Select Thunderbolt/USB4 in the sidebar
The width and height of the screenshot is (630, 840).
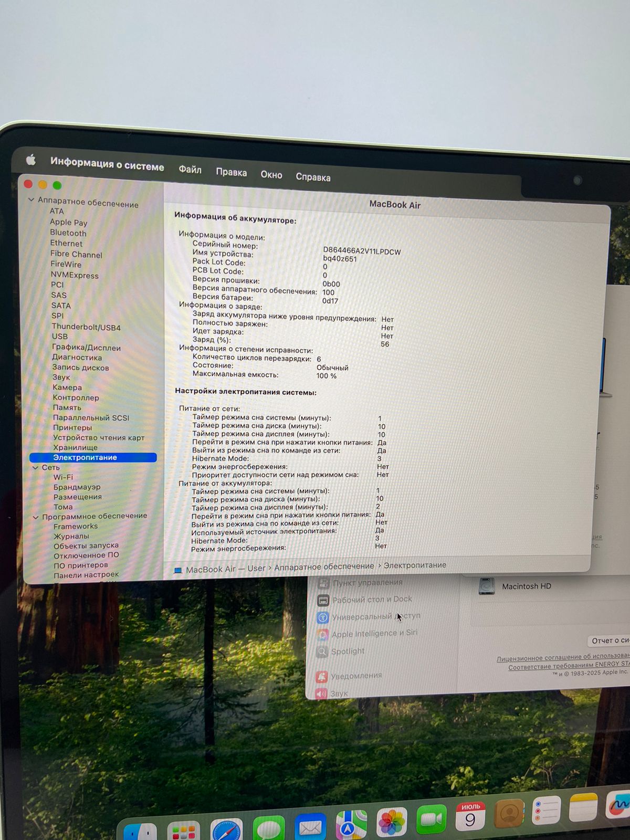pyautogui.click(x=86, y=327)
